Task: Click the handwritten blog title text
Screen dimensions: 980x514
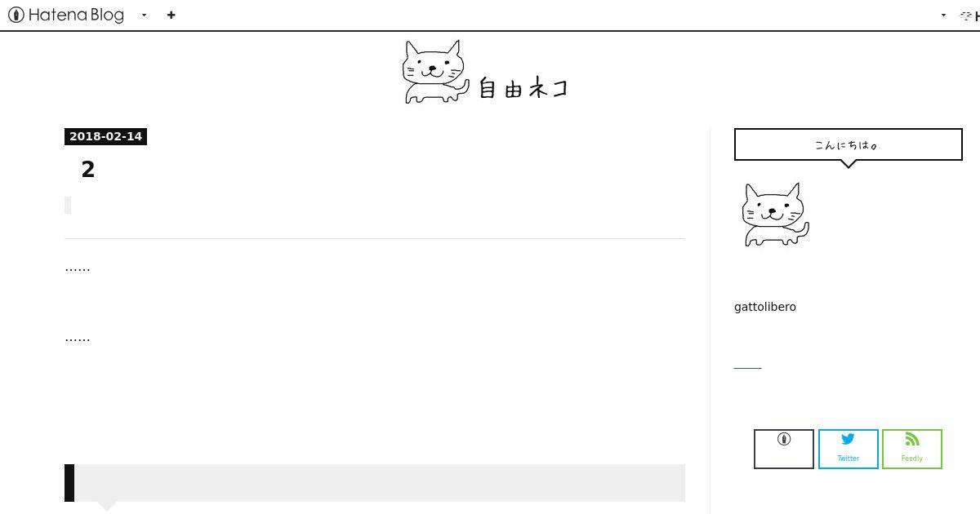Action: click(523, 87)
